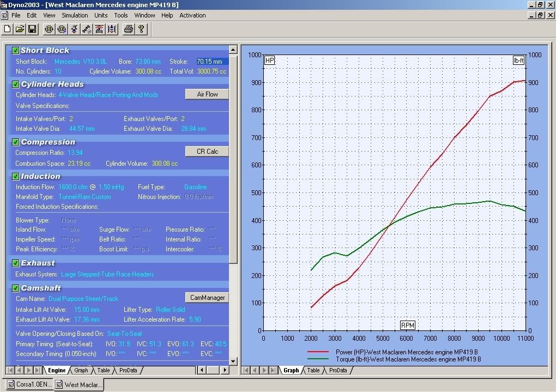Jump to first tab in engine panel
556x392 pixels.
tap(11, 370)
